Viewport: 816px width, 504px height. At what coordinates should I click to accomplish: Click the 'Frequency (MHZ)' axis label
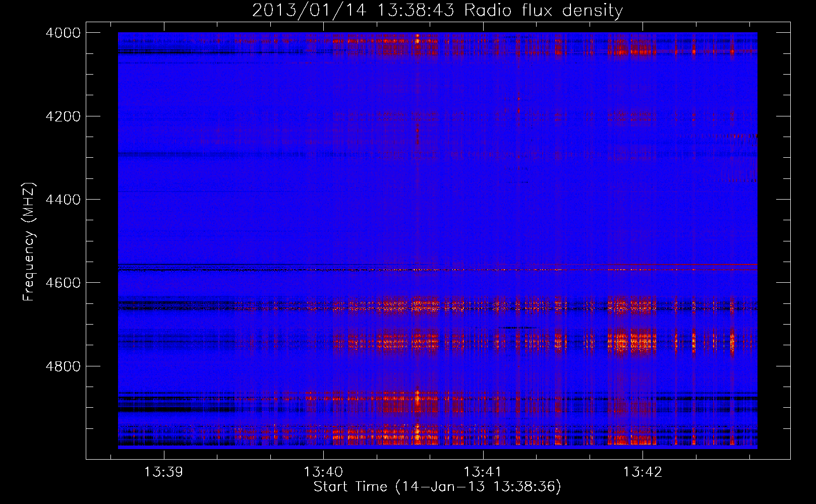29,242
